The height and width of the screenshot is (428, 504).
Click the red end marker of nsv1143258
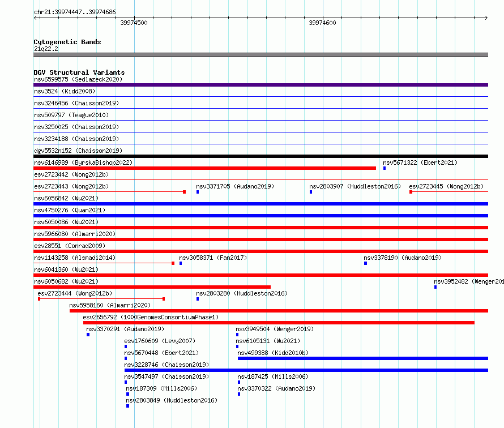[x=173, y=263]
